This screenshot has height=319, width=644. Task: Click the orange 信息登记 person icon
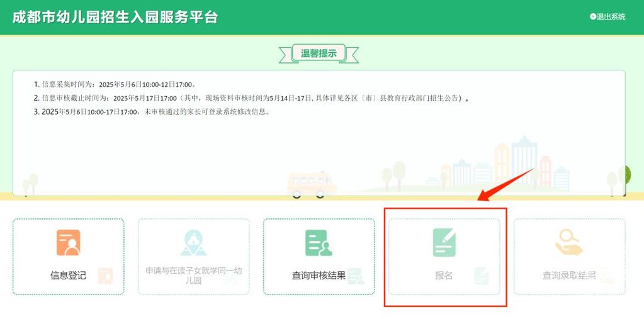(x=68, y=243)
